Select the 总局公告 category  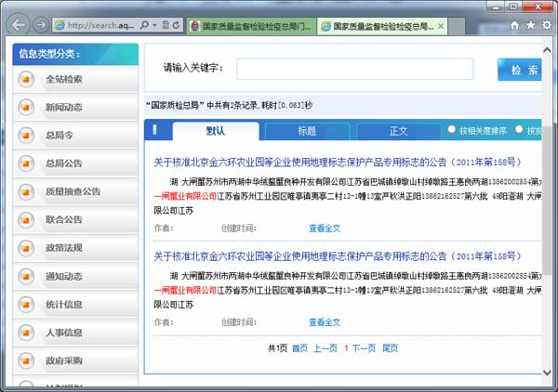coord(75,163)
